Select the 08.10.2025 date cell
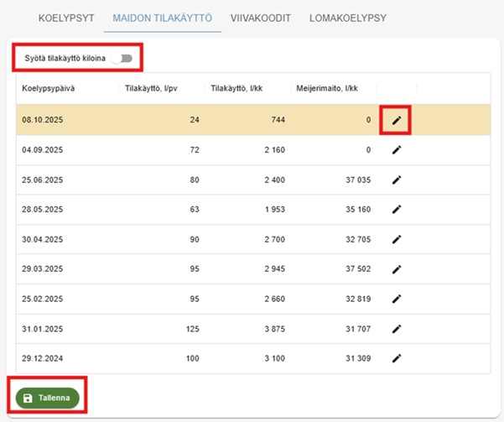 [42, 121]
